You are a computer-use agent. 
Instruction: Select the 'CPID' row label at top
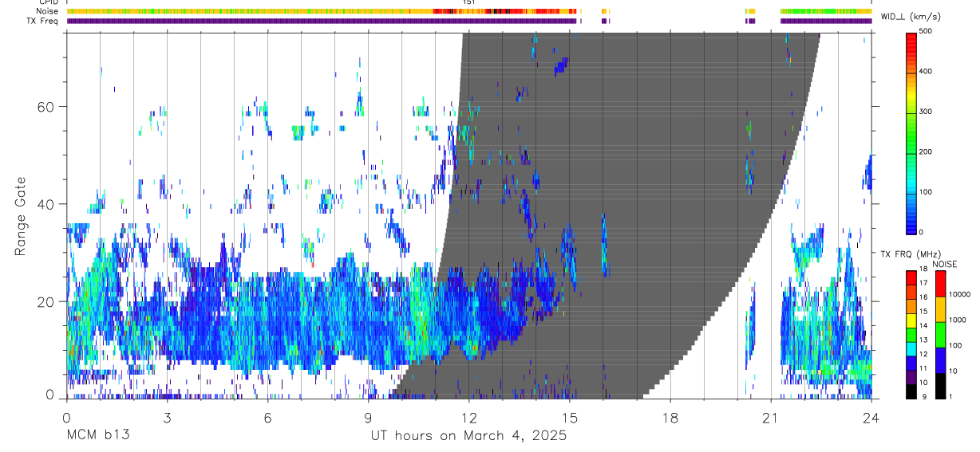tap(49, 2)
